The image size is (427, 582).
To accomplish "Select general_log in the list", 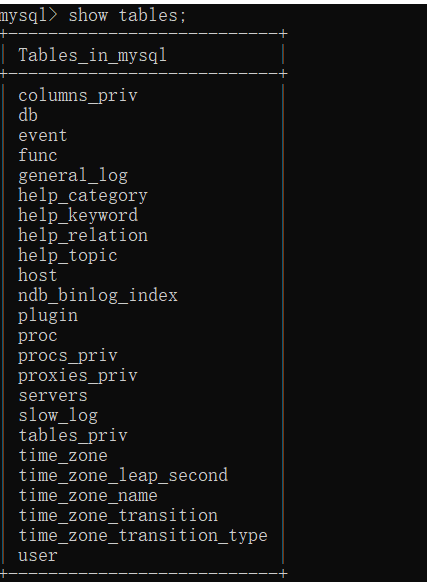I will (x=73, y=176).
